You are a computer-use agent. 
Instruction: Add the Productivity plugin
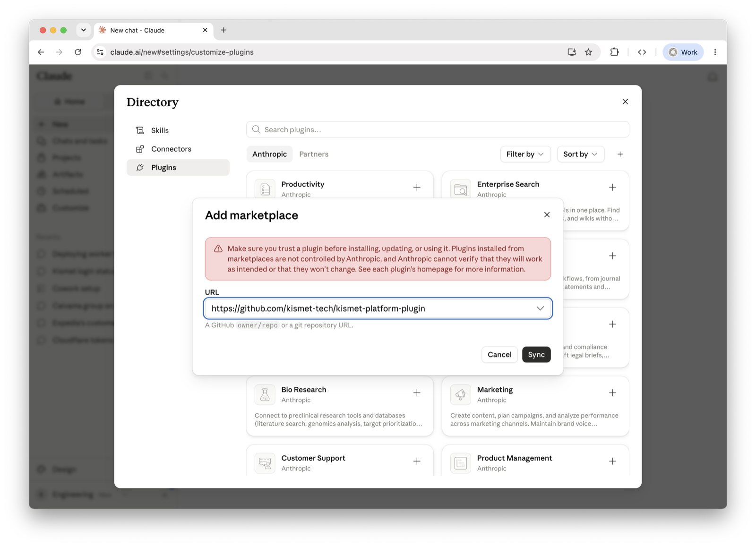tap(417, 188)
